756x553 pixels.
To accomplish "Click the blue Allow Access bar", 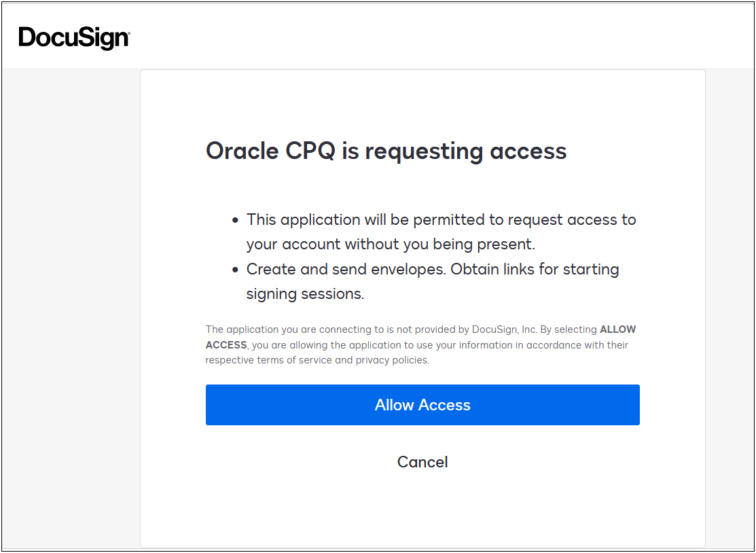I will [x=422, y=404].
